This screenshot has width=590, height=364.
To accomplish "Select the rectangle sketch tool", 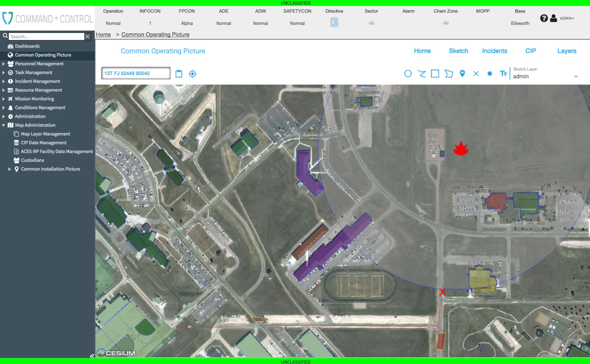I will click(x=435, y=74).
